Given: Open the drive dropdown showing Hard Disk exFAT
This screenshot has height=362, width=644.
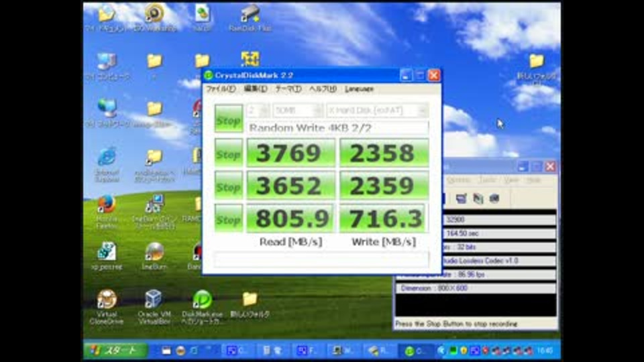Looking at the screenshot, I should [377, 111].
